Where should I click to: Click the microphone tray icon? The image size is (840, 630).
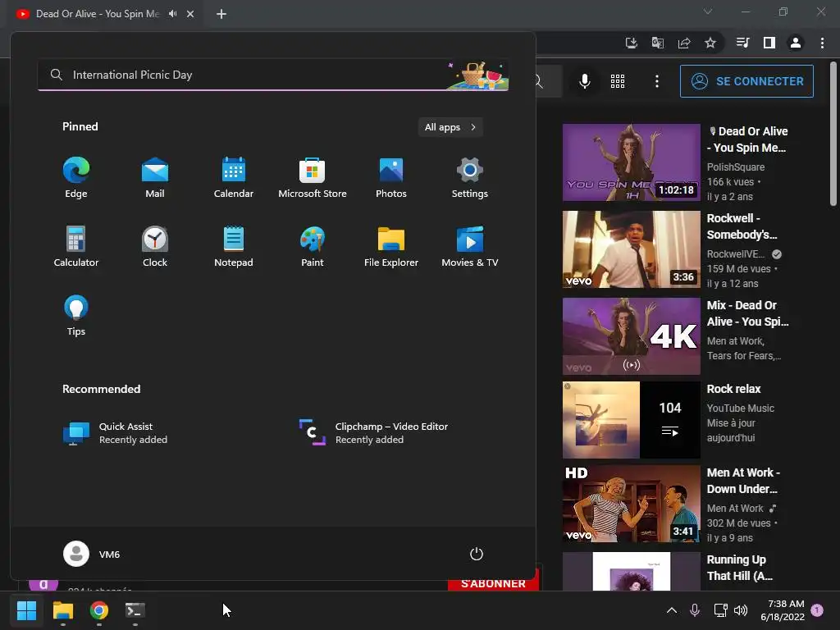695,610
